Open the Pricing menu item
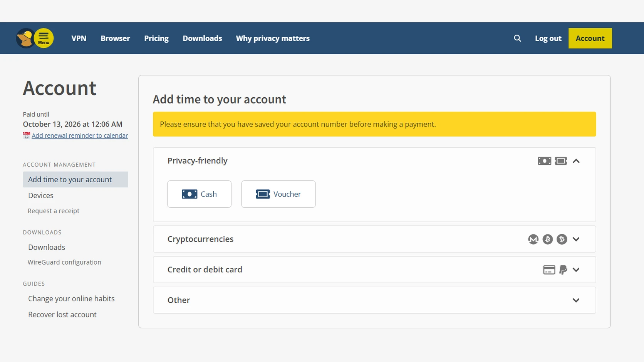This screenshot has height=362, width=644. [156, 38]
